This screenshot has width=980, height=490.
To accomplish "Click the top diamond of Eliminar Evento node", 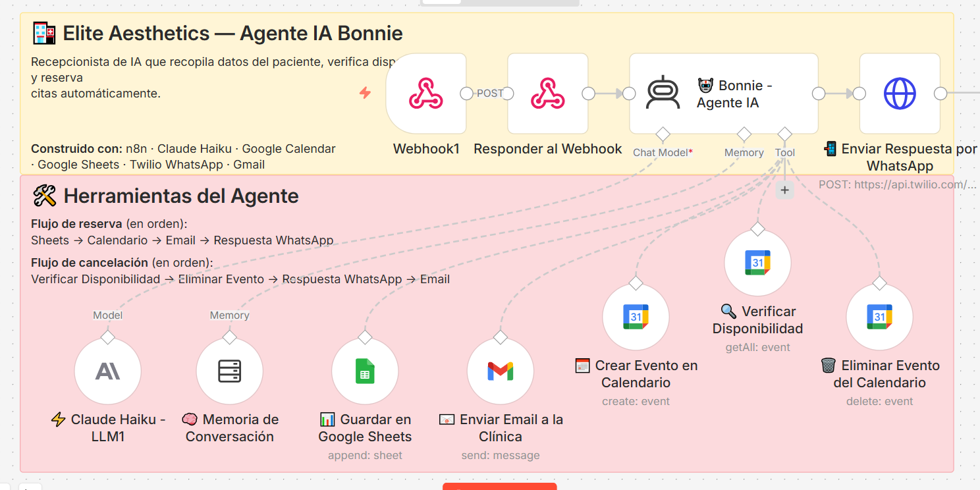I will [879, 283].
